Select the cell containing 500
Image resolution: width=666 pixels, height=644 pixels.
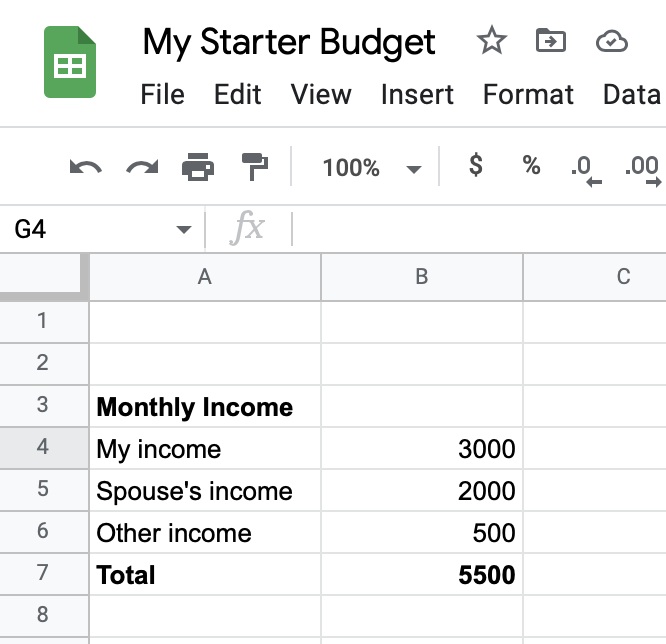click(422, 532)
